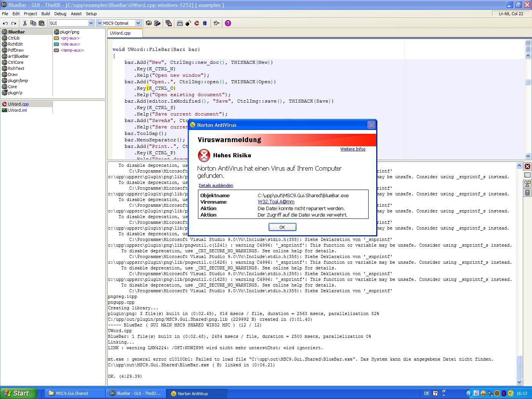Select the UWord.cpp editor tab
532x399 pixels.
[x=120, y=33]
